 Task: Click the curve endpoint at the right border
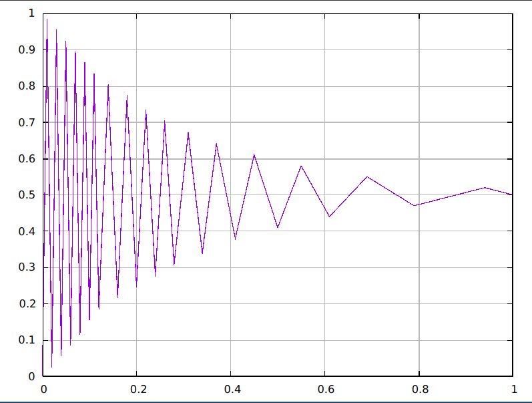(512, 194)
